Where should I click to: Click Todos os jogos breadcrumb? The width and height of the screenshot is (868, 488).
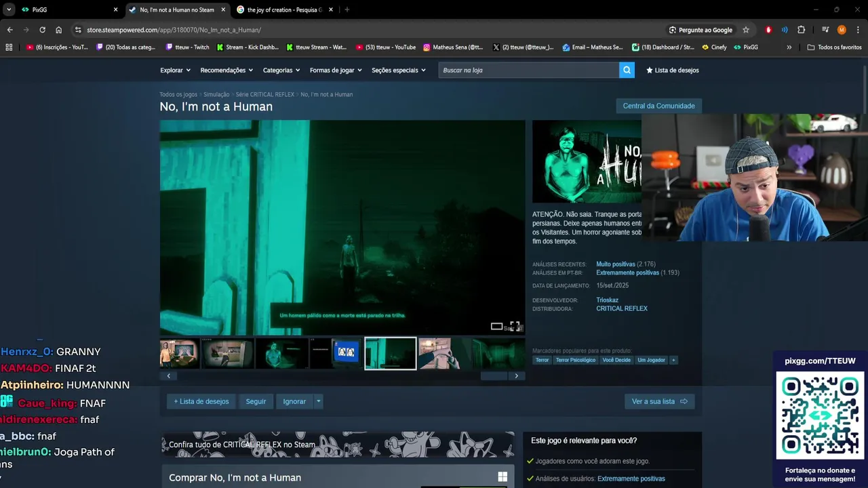[178, 94]
